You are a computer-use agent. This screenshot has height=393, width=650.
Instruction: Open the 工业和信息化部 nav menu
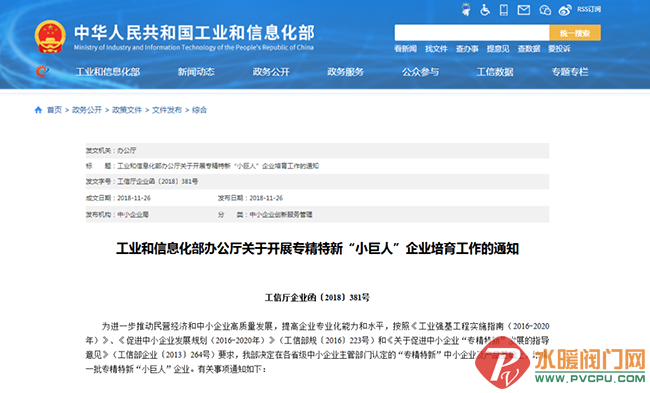[108, 72]
